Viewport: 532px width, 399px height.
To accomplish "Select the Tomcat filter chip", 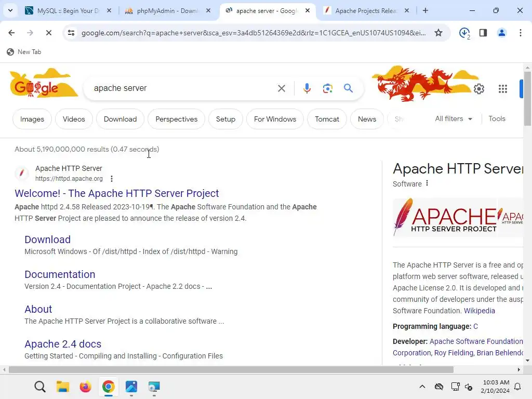I will pyautogui.click(x=327, y=119).
